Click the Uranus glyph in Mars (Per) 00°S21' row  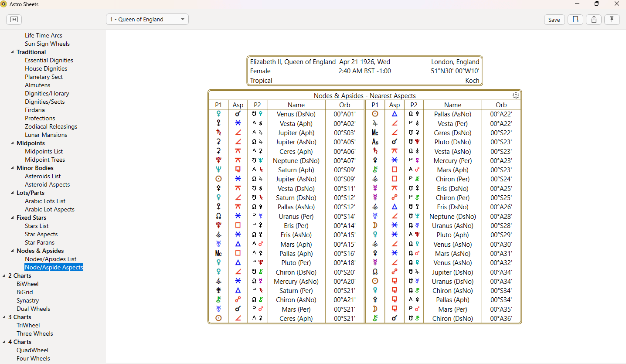click(x=218, y=309)
